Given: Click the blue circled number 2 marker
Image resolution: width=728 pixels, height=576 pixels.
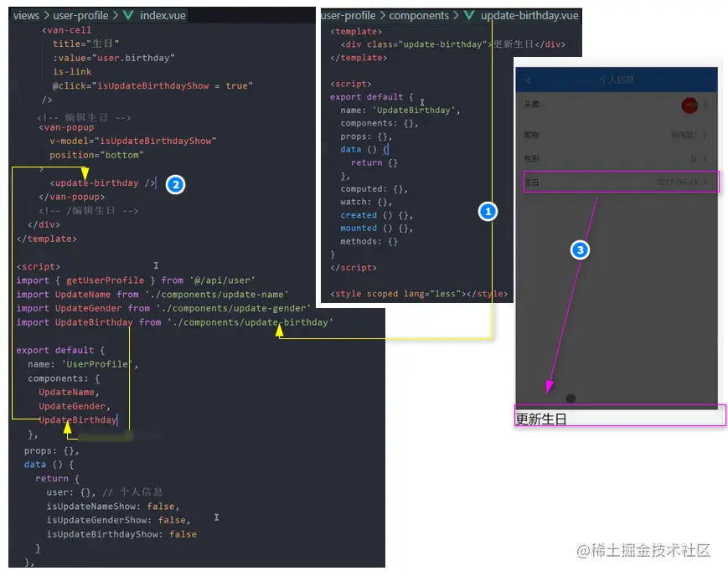Looking at the screenshot, I should coord(175,185).
